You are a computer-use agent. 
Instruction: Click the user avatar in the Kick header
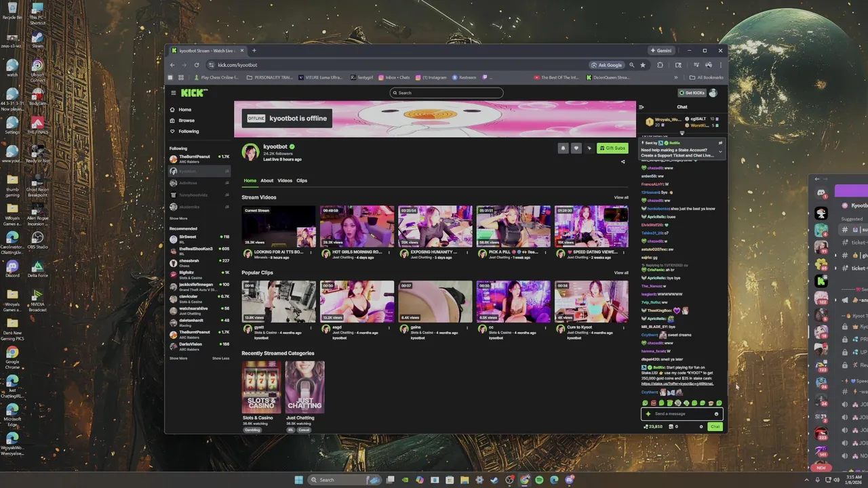[714, 93]
